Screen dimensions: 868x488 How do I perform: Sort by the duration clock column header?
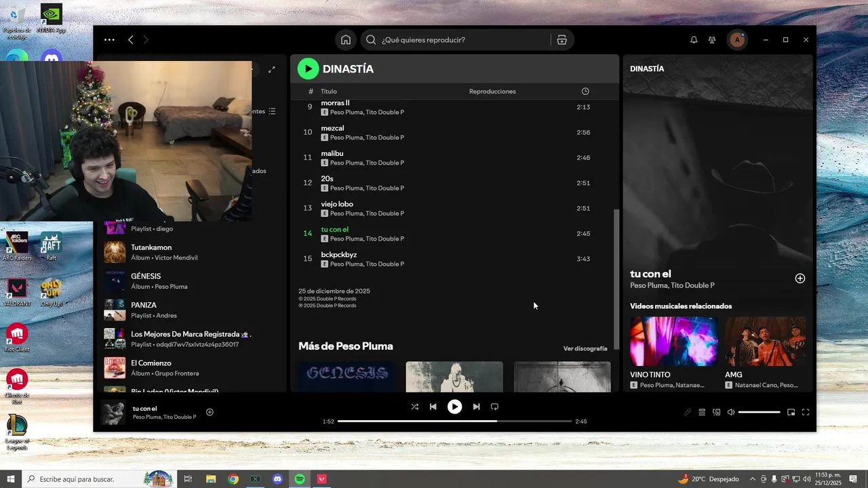(x=585, y=91)
